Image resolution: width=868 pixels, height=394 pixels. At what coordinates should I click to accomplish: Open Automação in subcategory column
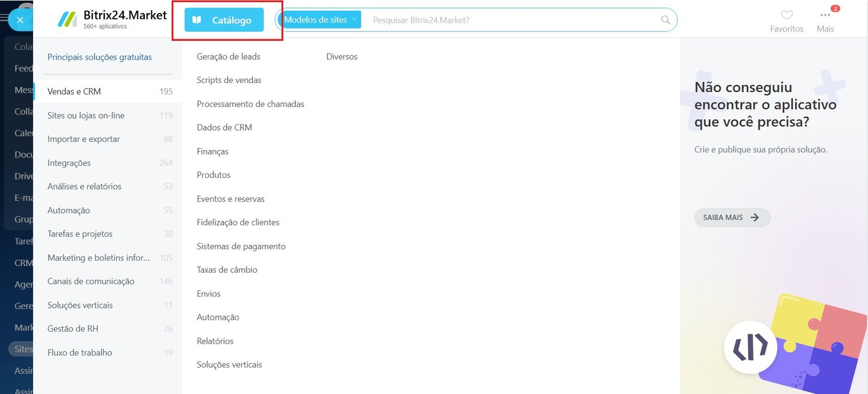tap(218, 317)
